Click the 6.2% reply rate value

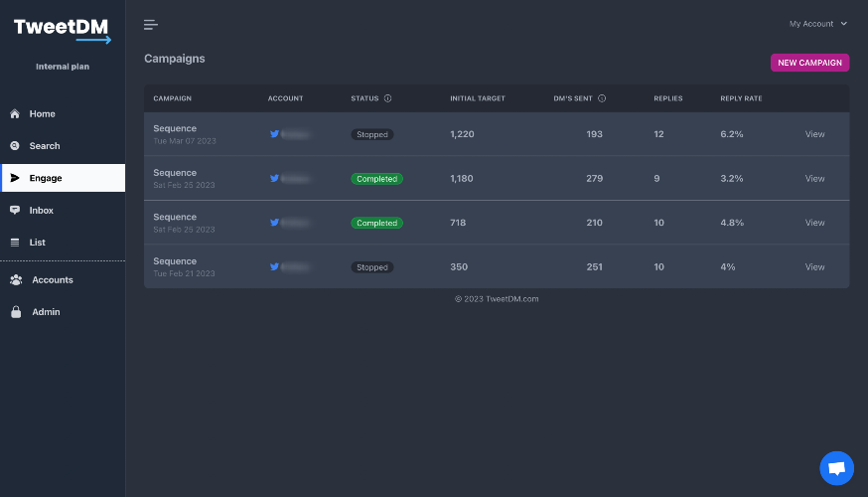point(732,134)
